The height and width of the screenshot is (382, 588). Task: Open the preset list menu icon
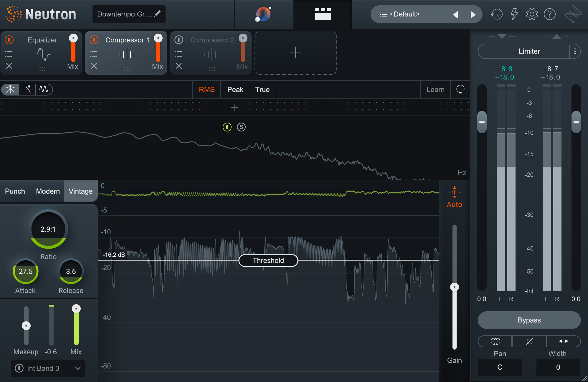pyautogui.click(x=383, y=14)
